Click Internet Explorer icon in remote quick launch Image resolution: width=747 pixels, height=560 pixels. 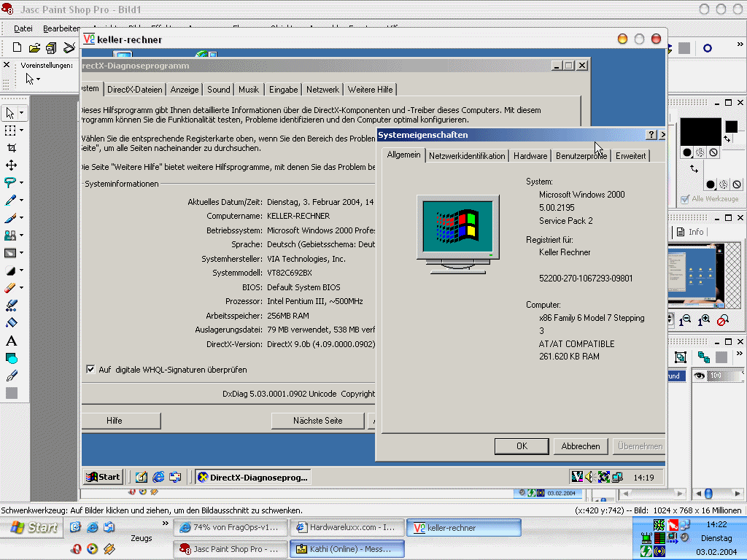coord(158,477)
